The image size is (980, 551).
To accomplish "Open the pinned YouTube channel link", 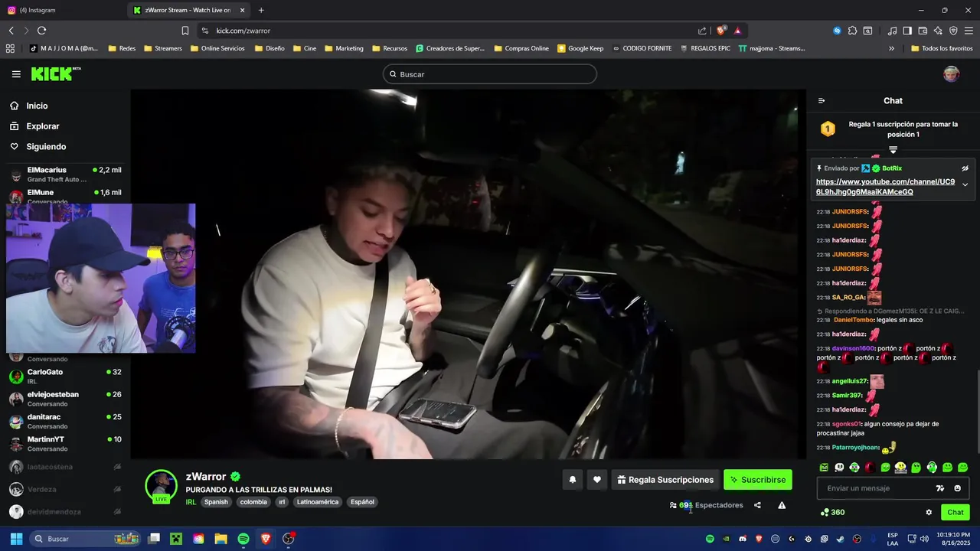I will click(x=885, y=187).
